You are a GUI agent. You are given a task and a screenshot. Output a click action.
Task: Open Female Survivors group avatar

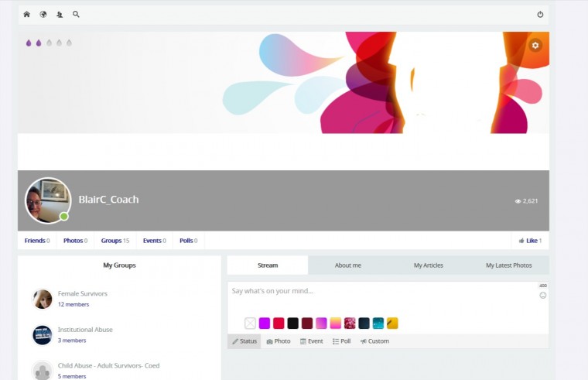[43, 299]
